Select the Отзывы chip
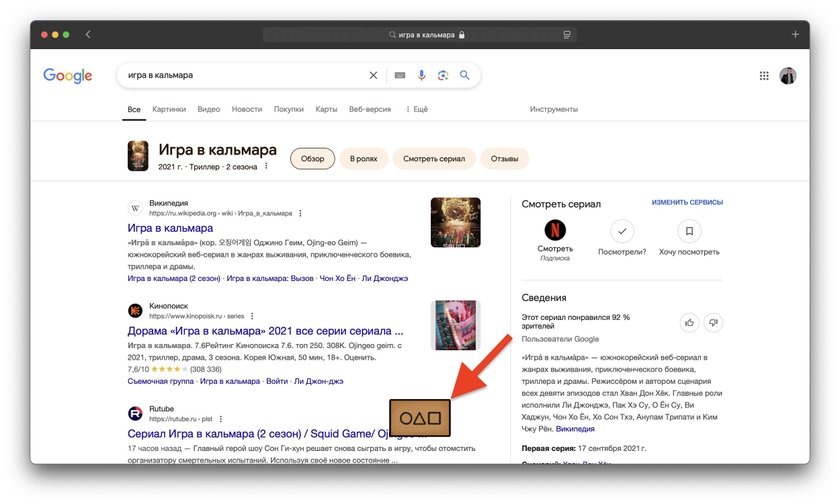 505,159
